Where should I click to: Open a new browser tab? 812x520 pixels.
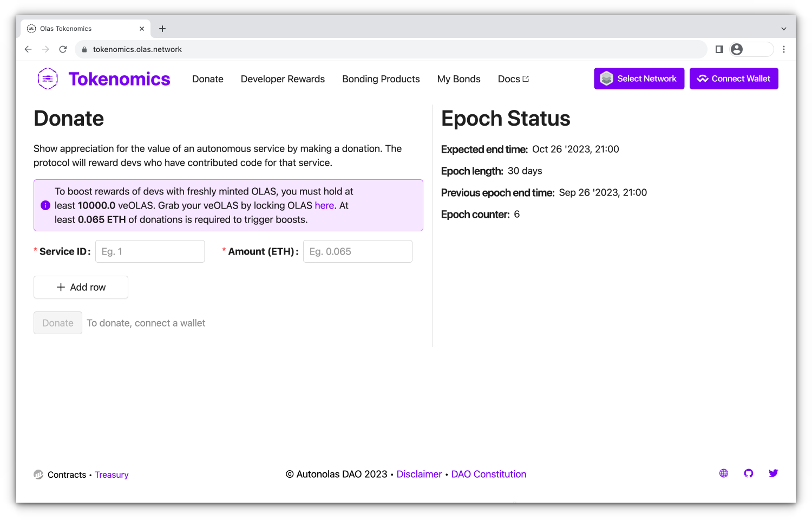tap(162, 29)
